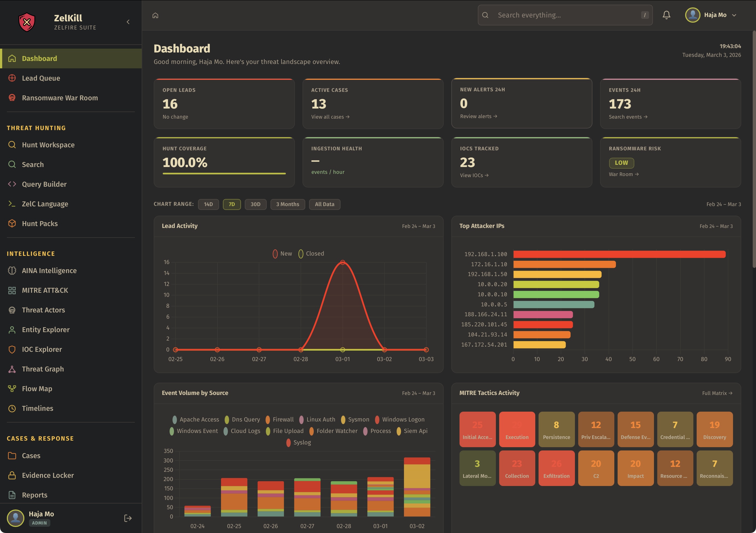Hide the Firewall source in the legend
The width and height of the screenshot is (756, 533).
click(x=279, y=420)
